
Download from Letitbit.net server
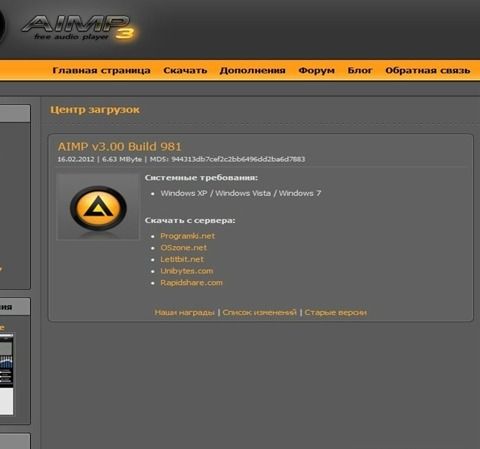point(182,259)
